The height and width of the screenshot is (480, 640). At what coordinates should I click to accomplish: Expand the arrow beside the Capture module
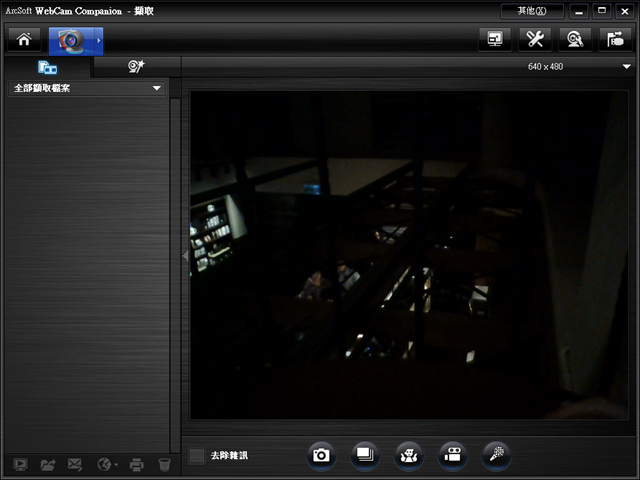click(x=99, y=41)
